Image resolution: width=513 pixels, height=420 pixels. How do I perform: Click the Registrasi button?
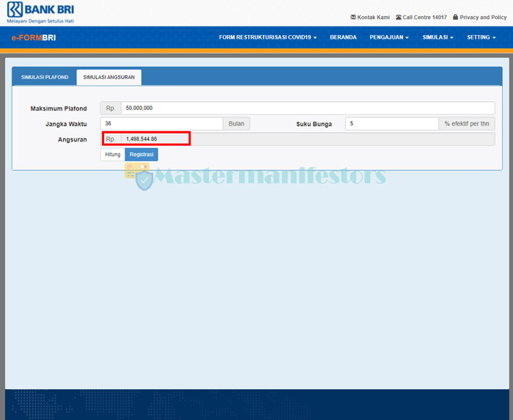tap(141, 155)
